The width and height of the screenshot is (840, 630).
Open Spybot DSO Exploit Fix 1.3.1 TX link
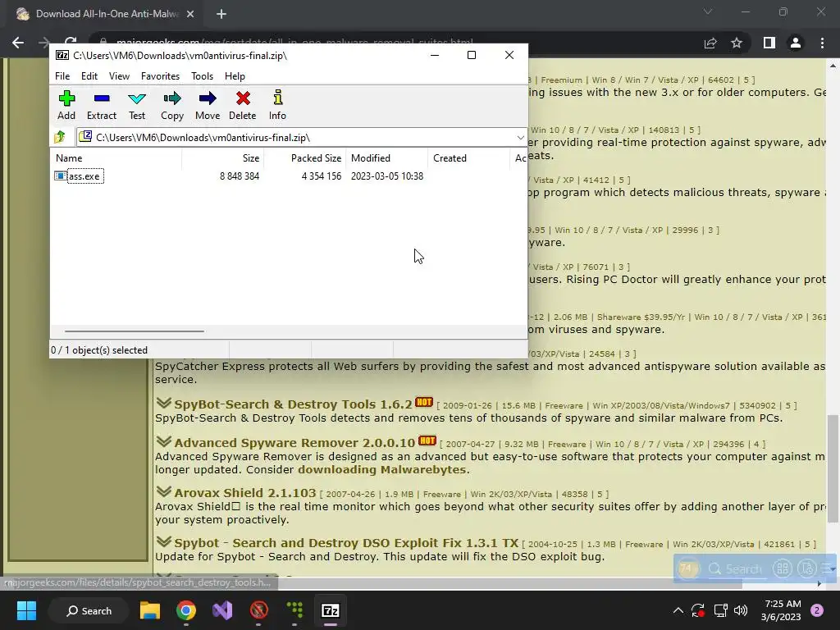tap(346, 543)
